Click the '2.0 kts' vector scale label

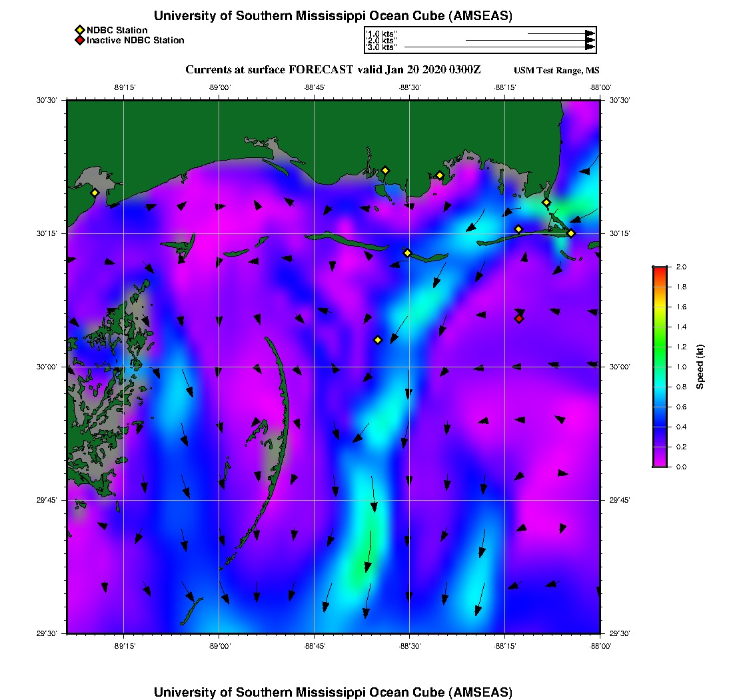[382, 41]
